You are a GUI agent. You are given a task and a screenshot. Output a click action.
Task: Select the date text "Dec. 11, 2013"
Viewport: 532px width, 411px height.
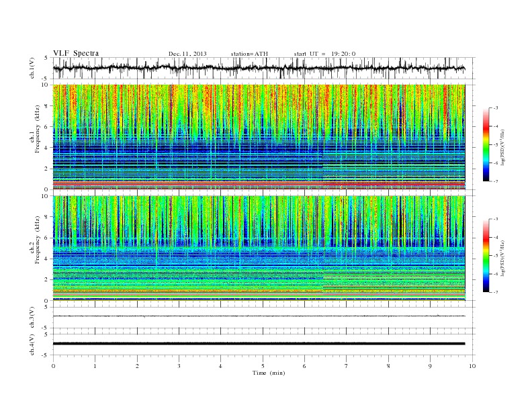click(187, 54)
